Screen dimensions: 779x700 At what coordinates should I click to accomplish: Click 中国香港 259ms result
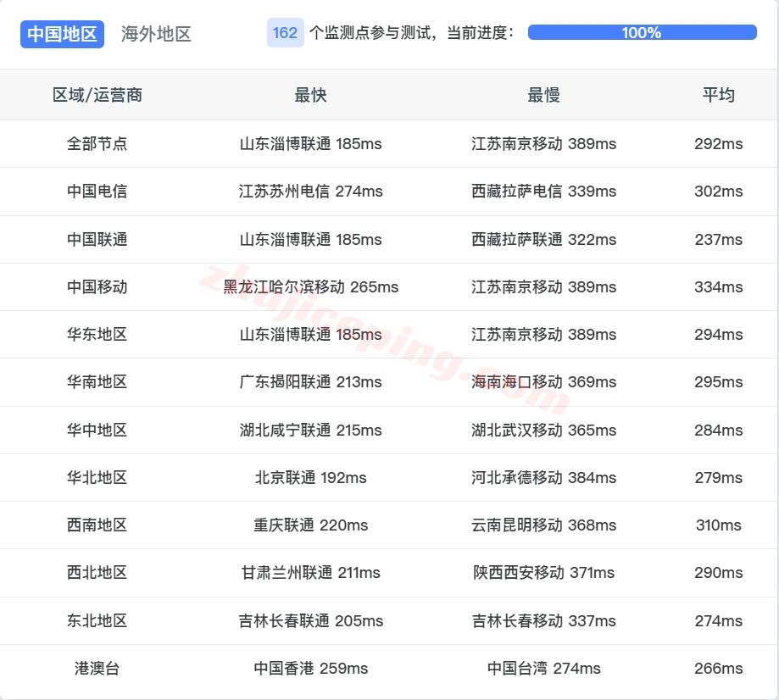[311, 669]
